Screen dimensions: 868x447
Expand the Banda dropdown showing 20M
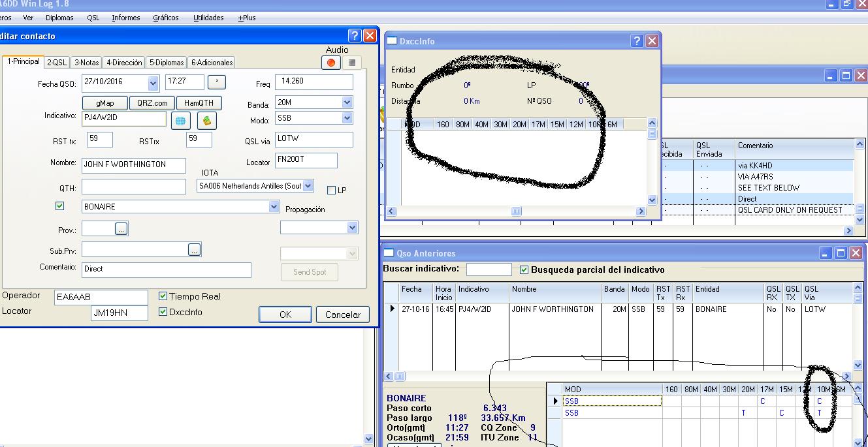347,102
